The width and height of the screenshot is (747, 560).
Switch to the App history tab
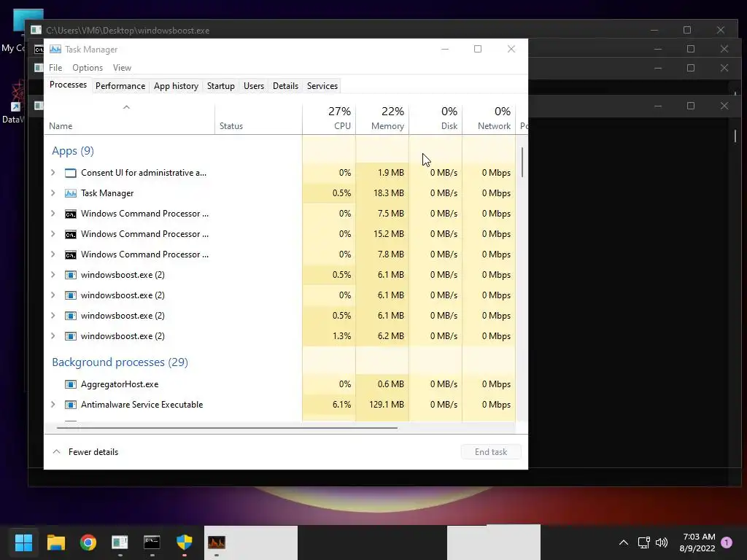pos(176,86)
